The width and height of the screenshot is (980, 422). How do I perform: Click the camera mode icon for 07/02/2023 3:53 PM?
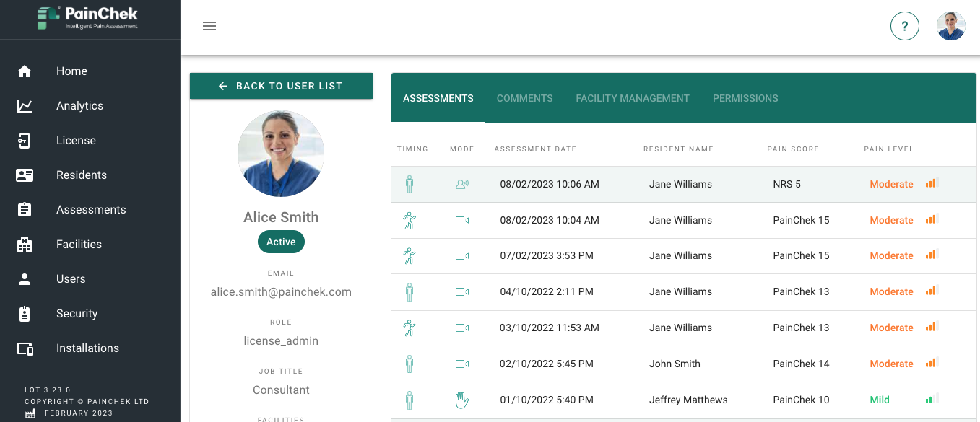click(461, 255)
